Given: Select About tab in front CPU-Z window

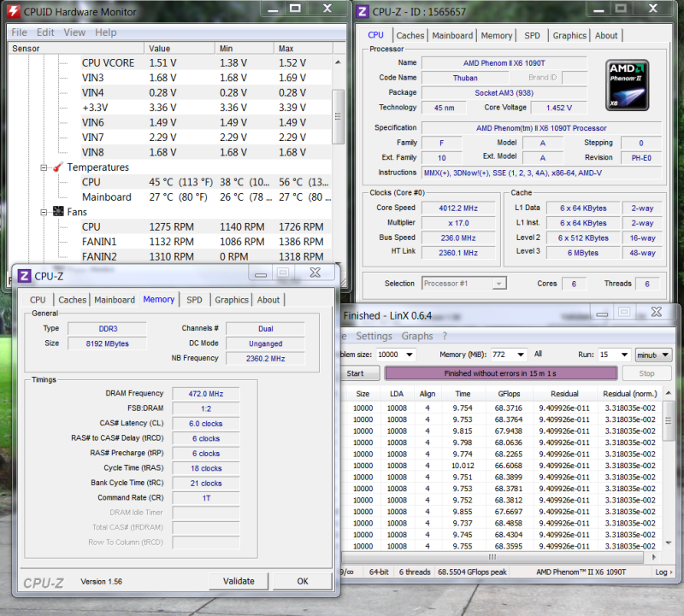Looking at the screenshot, I should 268,300.
